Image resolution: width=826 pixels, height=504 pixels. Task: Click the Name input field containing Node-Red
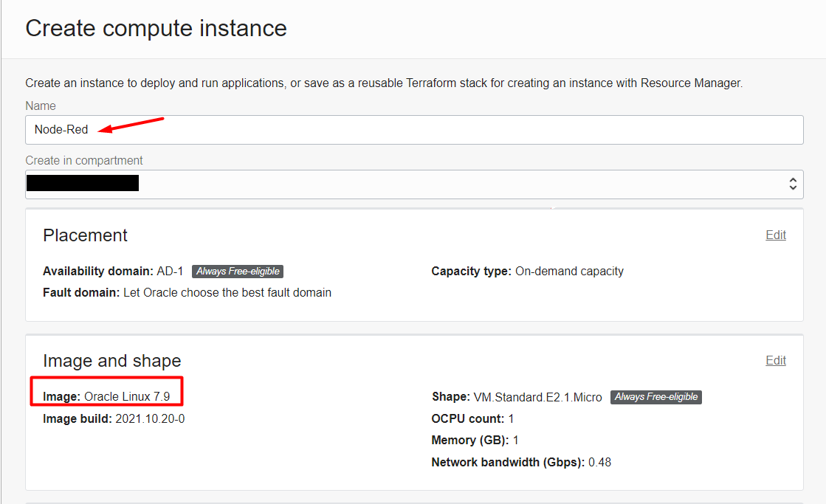pos(413,130)
